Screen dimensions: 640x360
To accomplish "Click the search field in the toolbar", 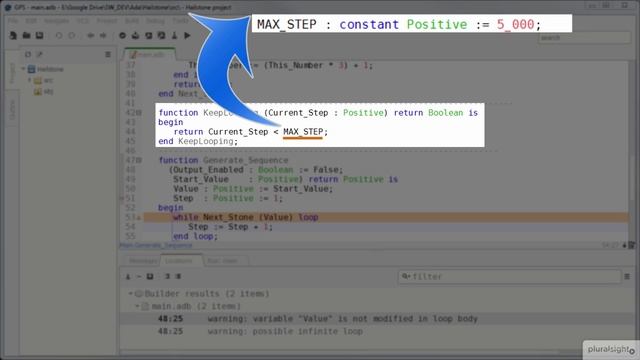I will tap(584, 38).
